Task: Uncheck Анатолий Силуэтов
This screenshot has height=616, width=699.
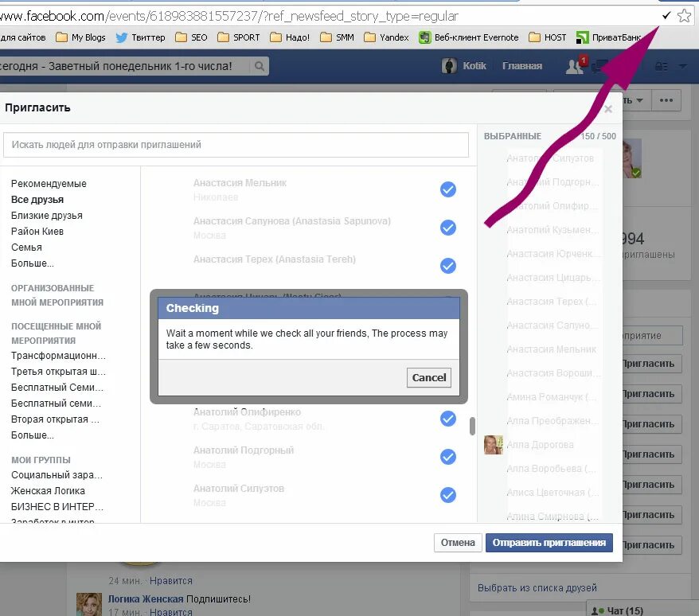Action: click(448, 495)
